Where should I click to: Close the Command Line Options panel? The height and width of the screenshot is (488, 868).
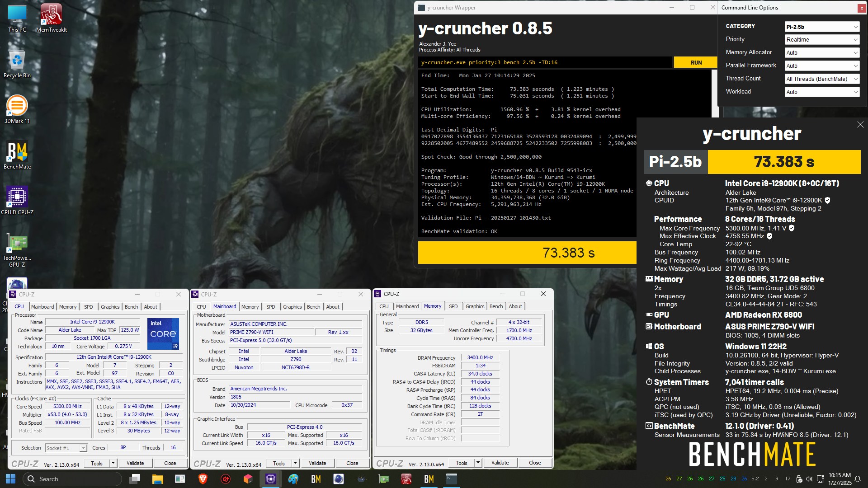(x=861, y=8)
